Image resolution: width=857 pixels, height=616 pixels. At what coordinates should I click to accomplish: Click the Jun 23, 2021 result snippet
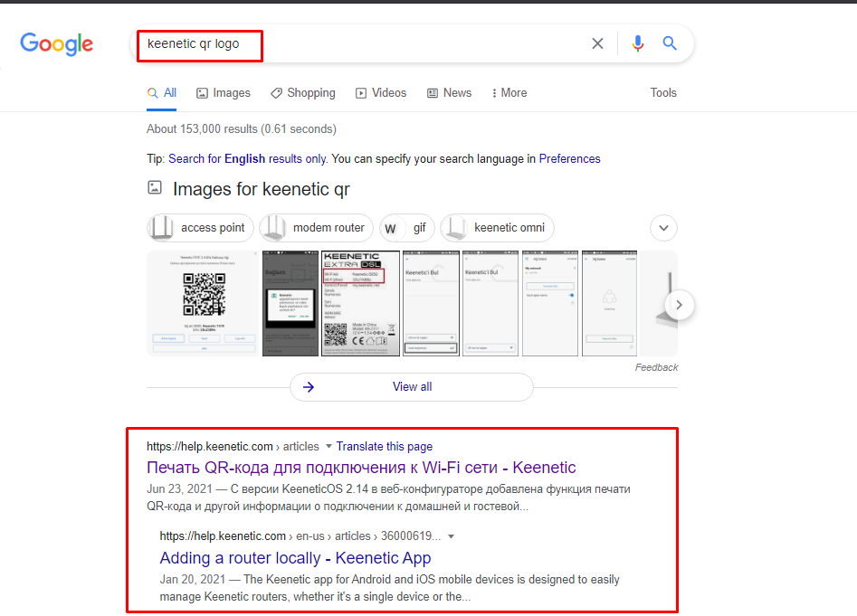(x=388, y=498)
